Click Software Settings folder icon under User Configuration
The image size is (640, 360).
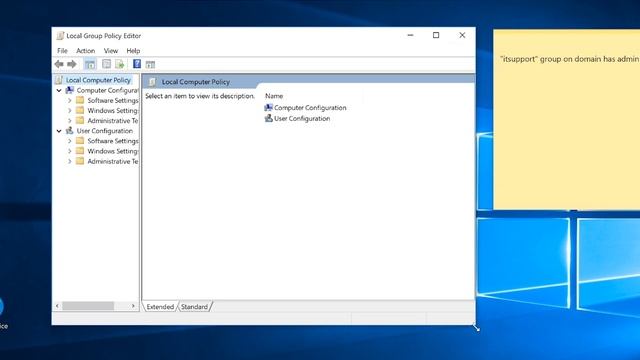80,141
